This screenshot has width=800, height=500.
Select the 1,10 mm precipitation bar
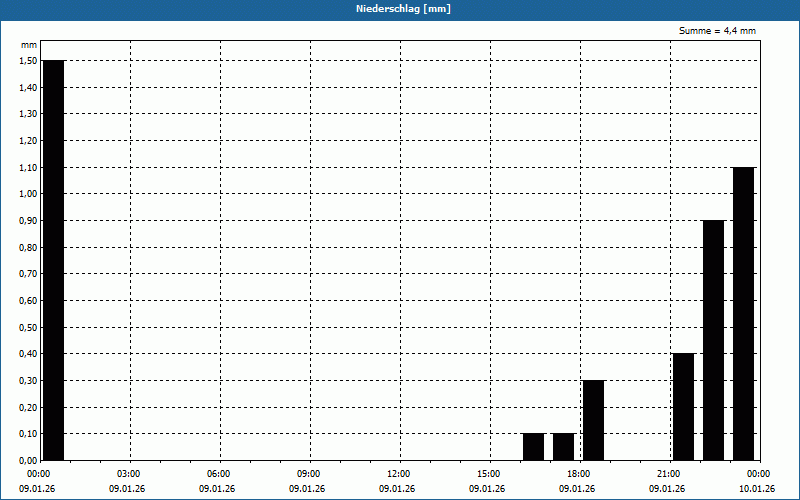coord(743,313)
